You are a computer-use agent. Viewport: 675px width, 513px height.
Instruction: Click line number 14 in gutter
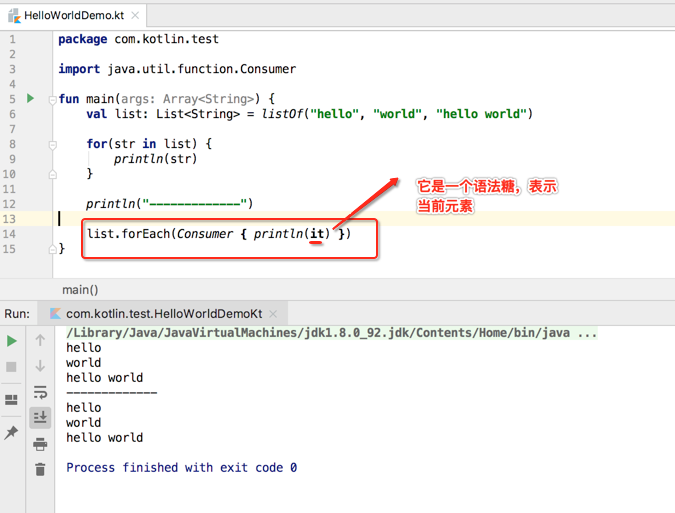coord(9,235)
